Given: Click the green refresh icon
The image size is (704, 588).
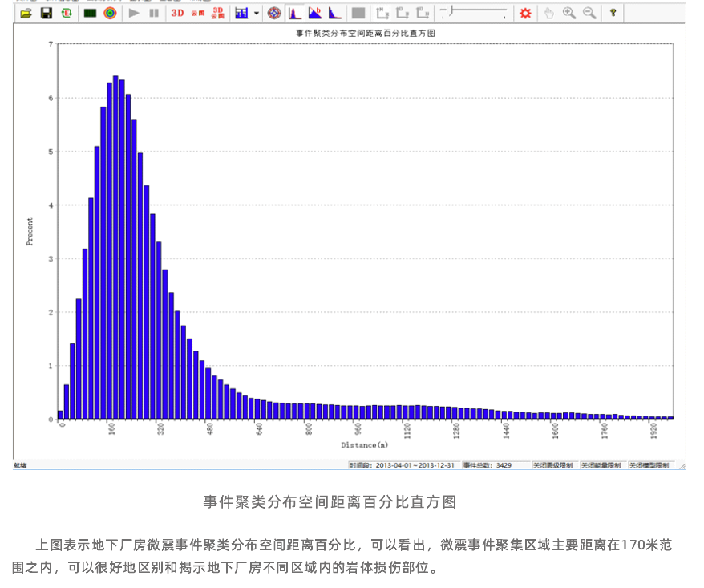Looking at the screenshot, I should pos(66,14).
